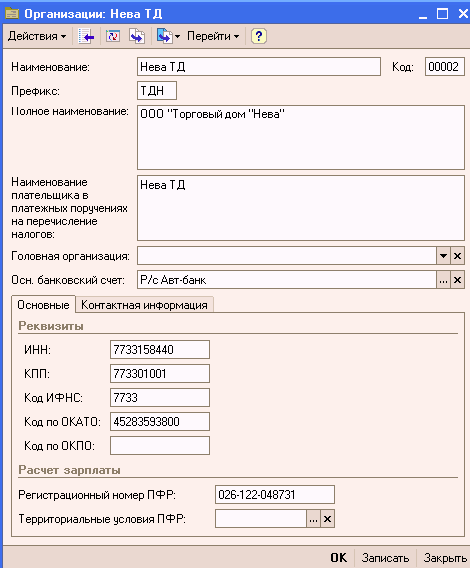Viewport: 470px width, 568px height.
Task: Open bank account selection ellipsis button
Action: [443, 280]
